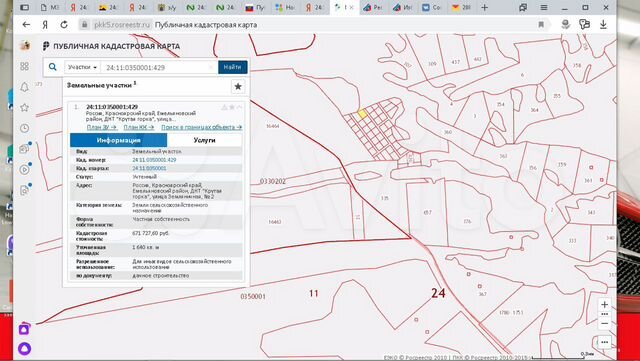The image size is (640, 361).
Task: Open notifications bell in sidebar
Action: click(24, 87)
